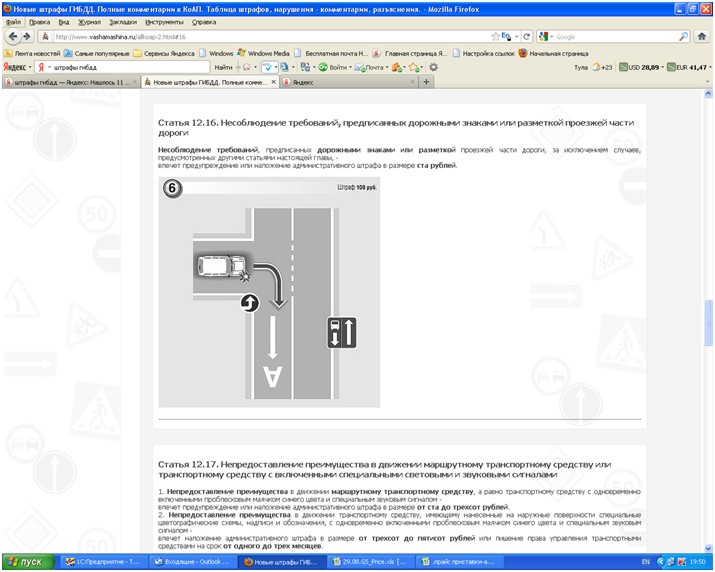Click the USD 28,89 exchange rate
715x572 pixels.
click(638, 67)
